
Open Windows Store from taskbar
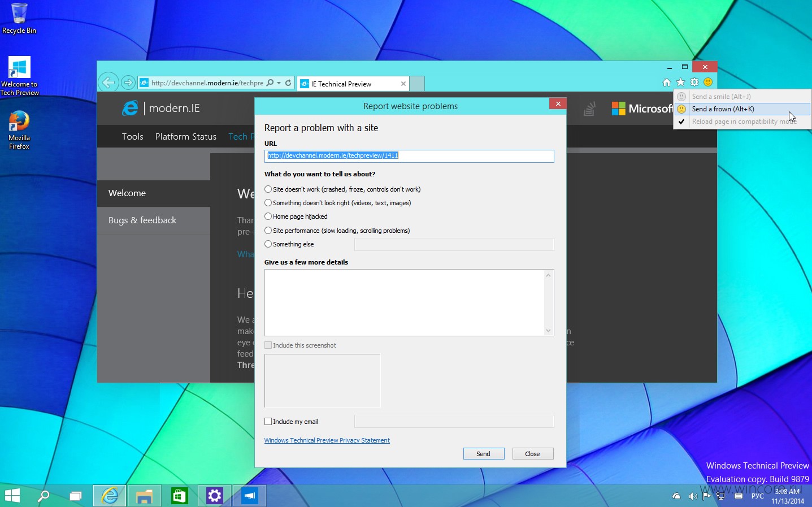point(180,496)
